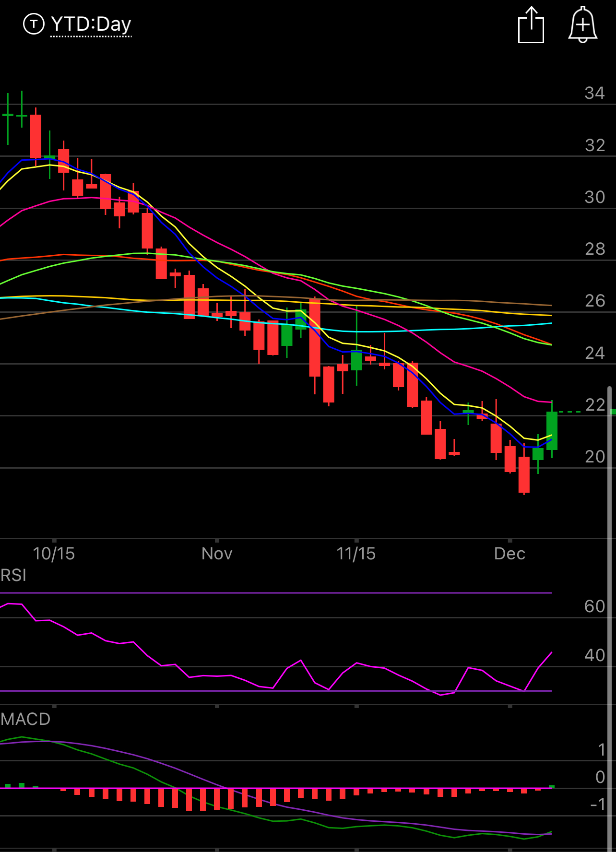
Task: Tap the Nov date axis label
Action: point(217,554)
